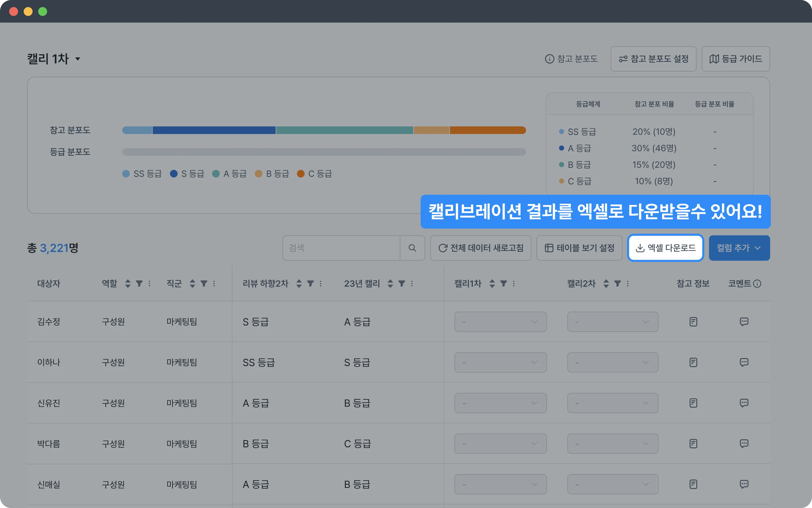812x508 pixels.
Task: Open 리뷰 하향2차 column more menu
Action: point(321,284)
